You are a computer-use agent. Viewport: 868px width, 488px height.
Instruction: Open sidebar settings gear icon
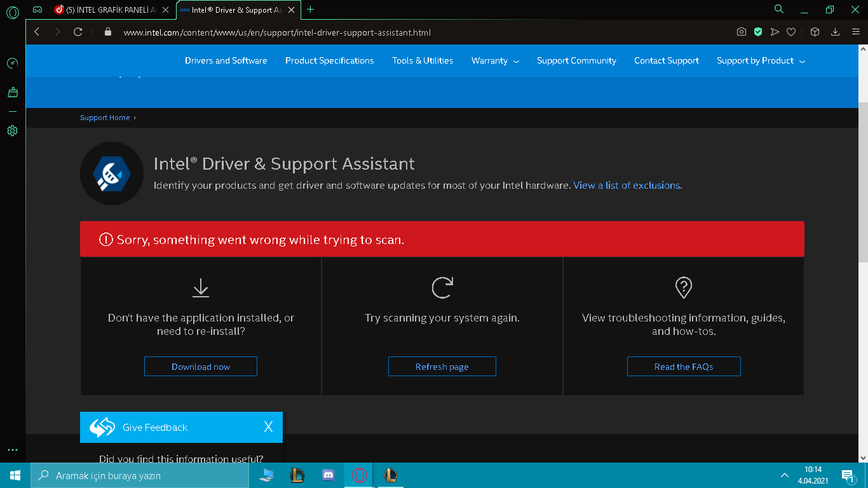tap(12, 131)
